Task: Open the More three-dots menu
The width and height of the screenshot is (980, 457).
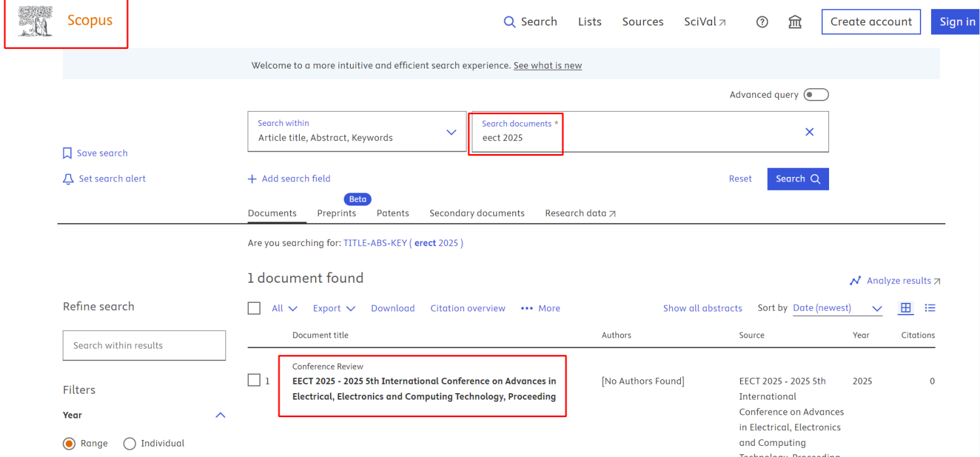Action: (x=540, y=308)
